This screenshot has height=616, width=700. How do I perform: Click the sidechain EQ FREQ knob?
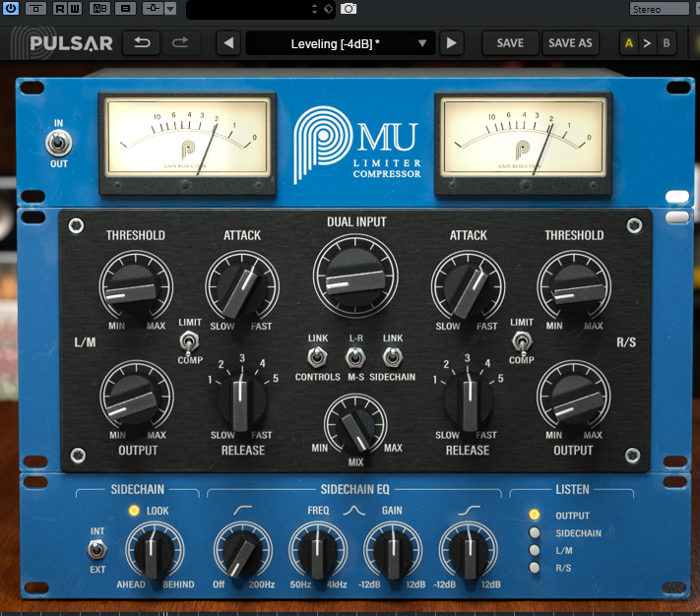318,551
